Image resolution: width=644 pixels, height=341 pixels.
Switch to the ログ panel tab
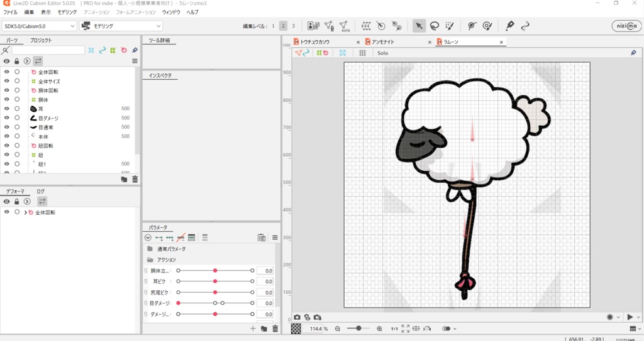(41, 191)
